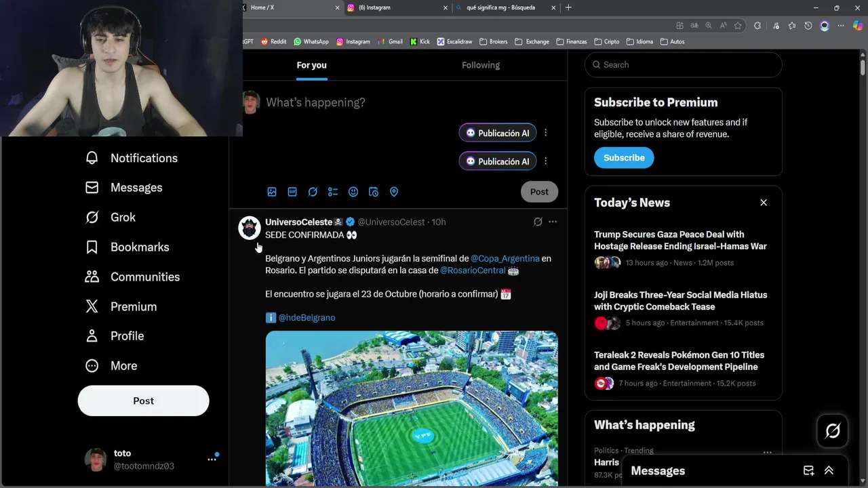868x488 pixels.
Task: Follow the @Copa_Argentina mention link
Action: click(x=505, y=258)
